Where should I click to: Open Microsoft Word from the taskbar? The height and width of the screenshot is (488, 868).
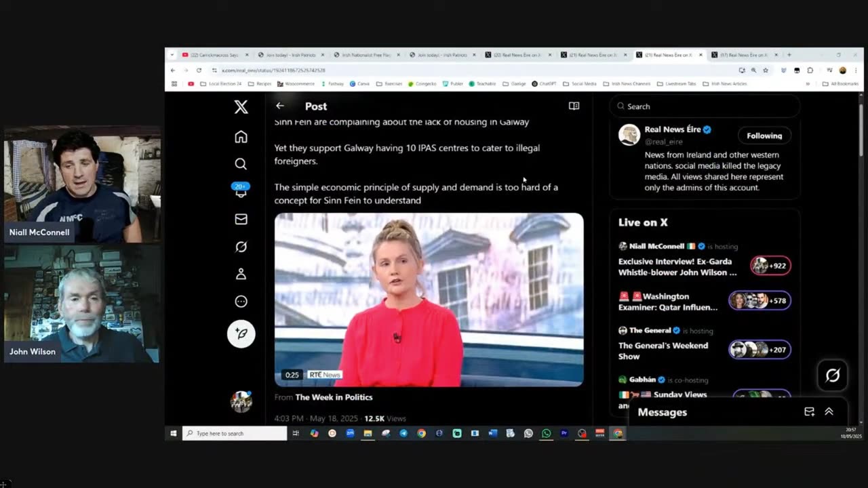(492, 433)
